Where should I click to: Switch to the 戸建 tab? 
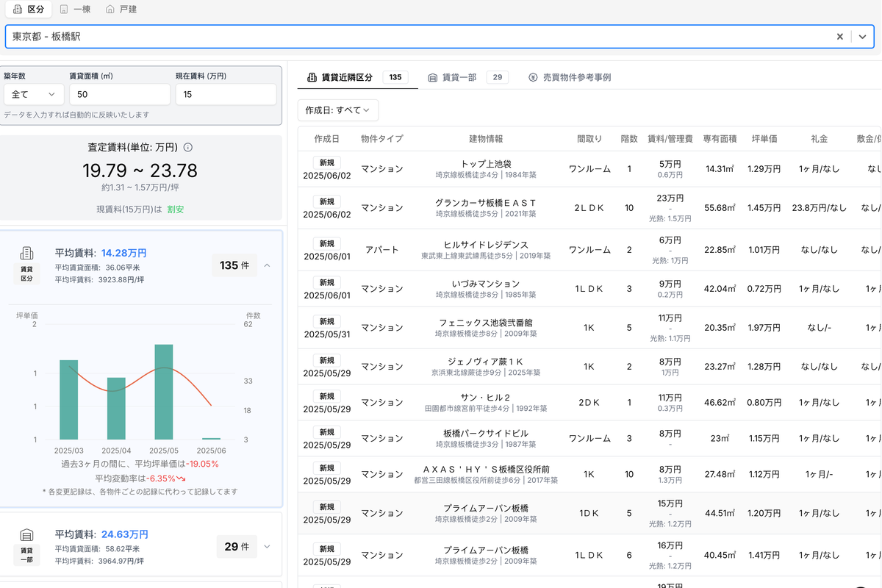click(x=121, y=10)
